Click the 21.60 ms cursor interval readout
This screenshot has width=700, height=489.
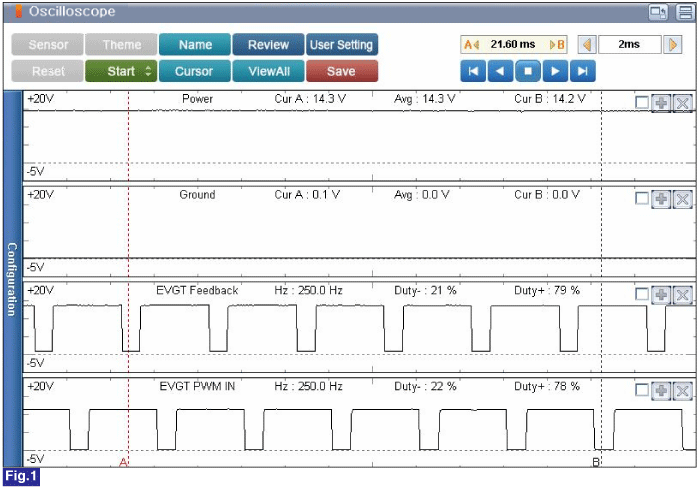tap(513, 45)
